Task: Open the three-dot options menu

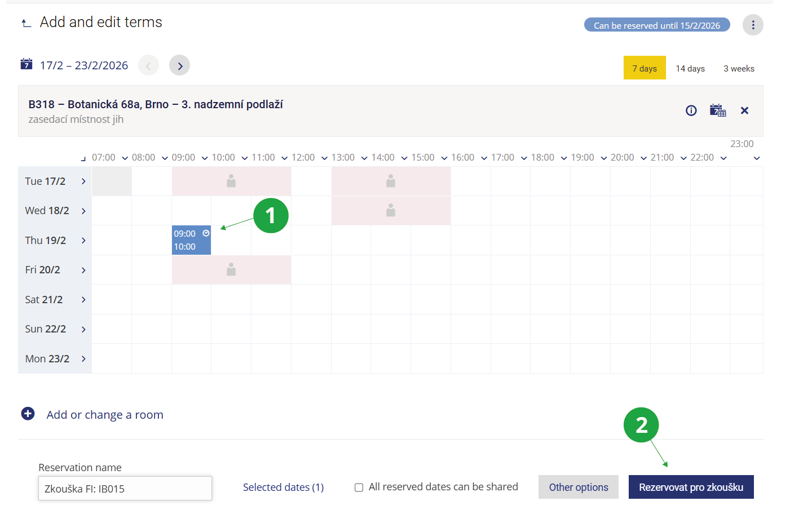Action: 752,25
